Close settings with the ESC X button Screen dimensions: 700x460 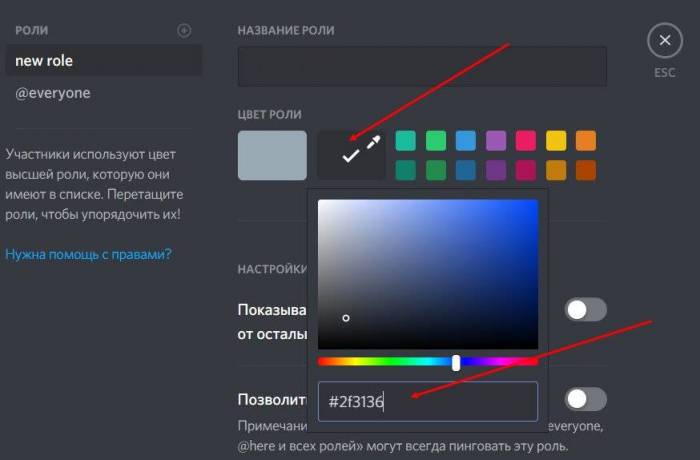pyautogui.click(x=664, y=42)
